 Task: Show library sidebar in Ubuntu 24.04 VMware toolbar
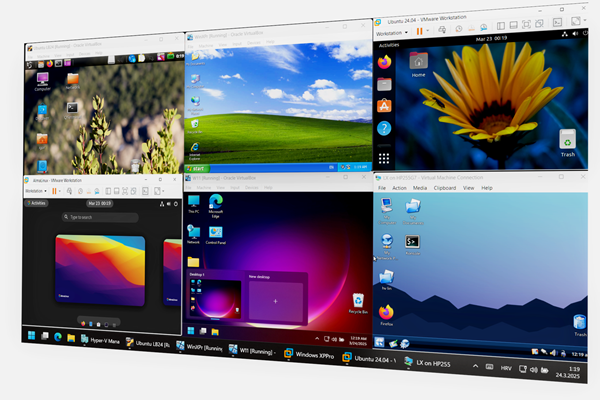[501, 26]
